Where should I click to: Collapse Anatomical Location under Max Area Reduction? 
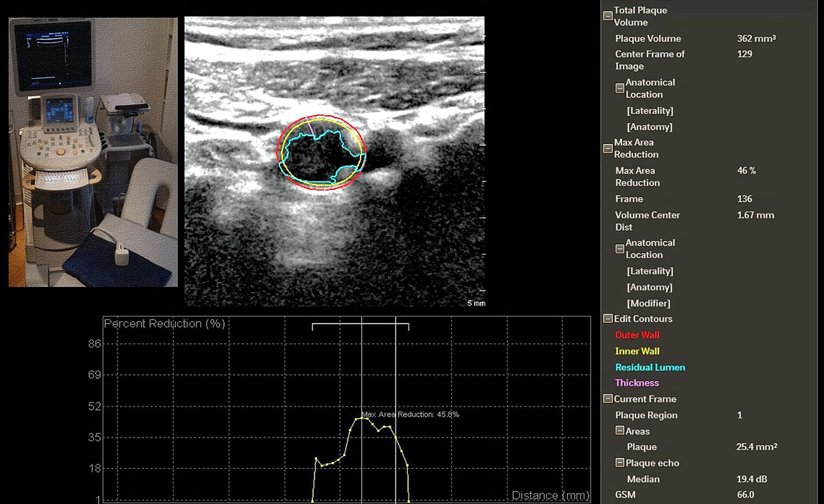point(619,249)
